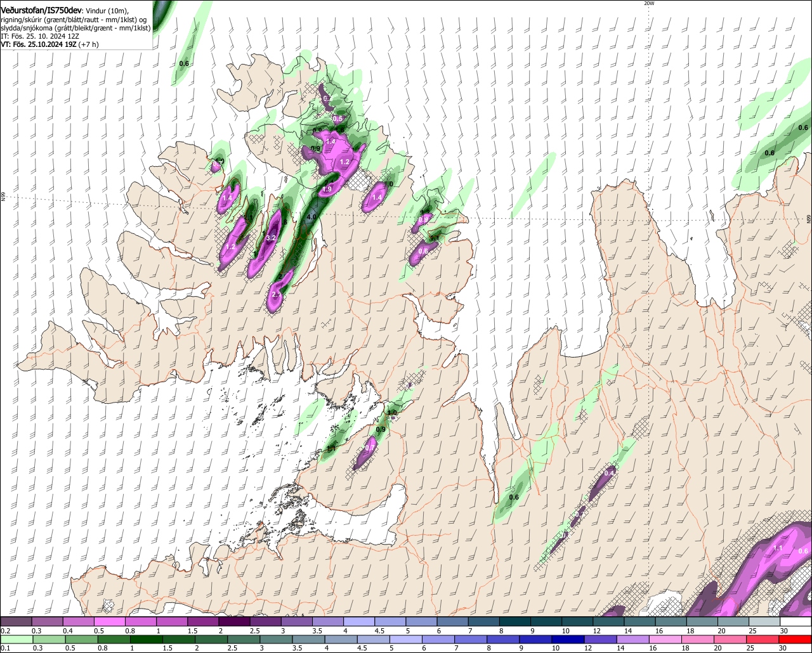Pick the dark mauve 0.2 swatch in snow legend
The width and height of the screenshot is (812, 653).
[16, 621]
